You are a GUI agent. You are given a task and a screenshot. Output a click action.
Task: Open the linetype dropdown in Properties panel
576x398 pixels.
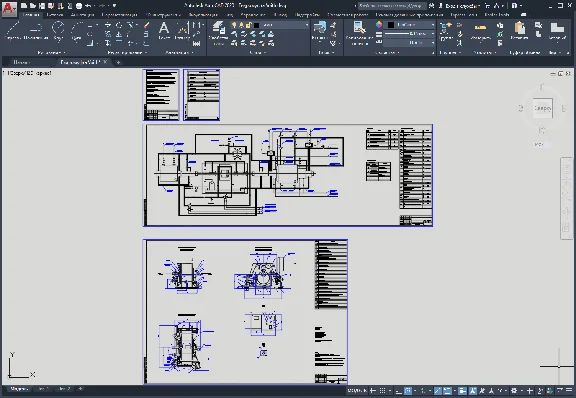(433, 43)
